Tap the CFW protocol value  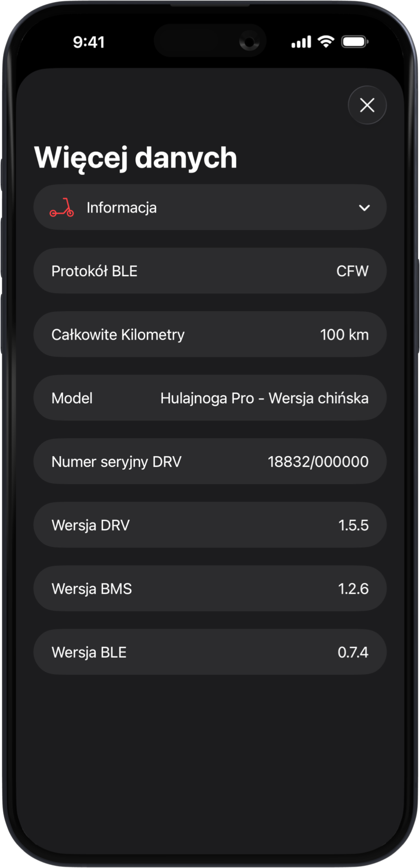coord(352,271)
